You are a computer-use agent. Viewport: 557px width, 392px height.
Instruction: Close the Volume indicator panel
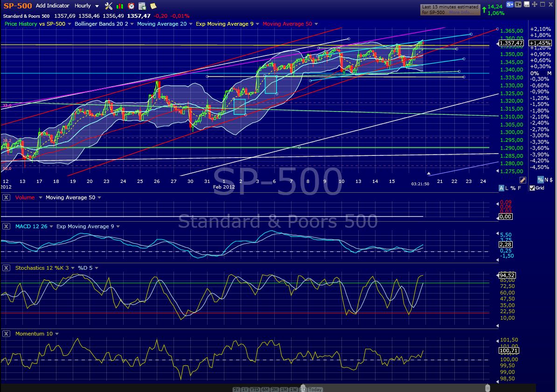(6, 197)
